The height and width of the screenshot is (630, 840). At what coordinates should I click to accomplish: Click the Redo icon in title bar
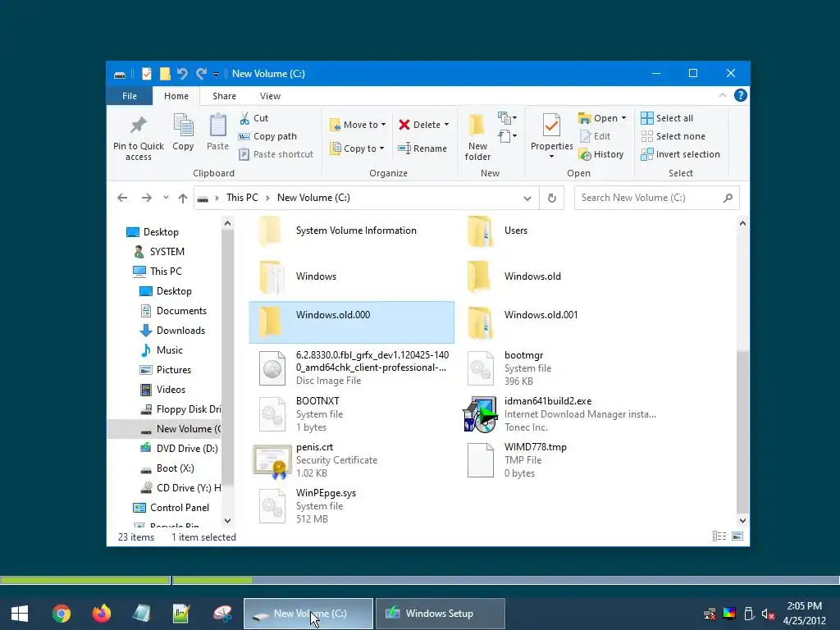click(202, 74)
